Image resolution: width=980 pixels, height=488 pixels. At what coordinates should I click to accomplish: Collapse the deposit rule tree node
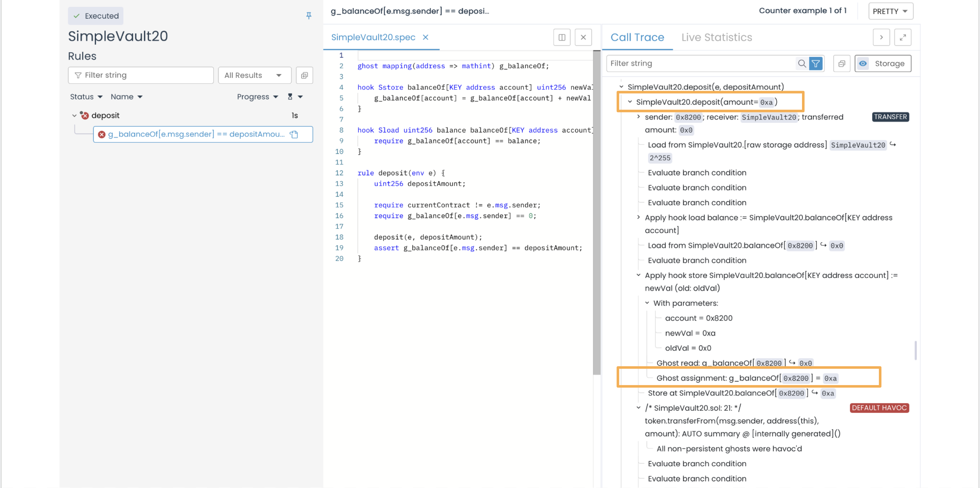tap(74, 116)
